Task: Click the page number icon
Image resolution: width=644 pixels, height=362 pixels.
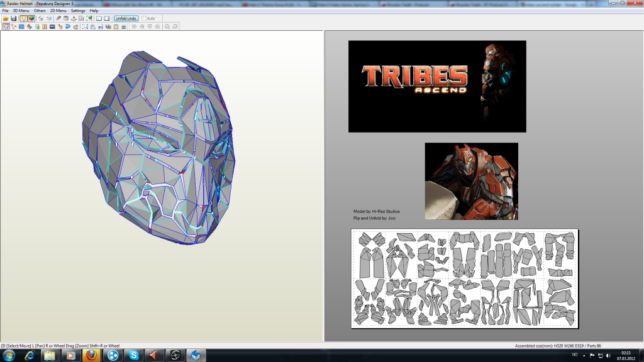Action: tap(101, 26)
